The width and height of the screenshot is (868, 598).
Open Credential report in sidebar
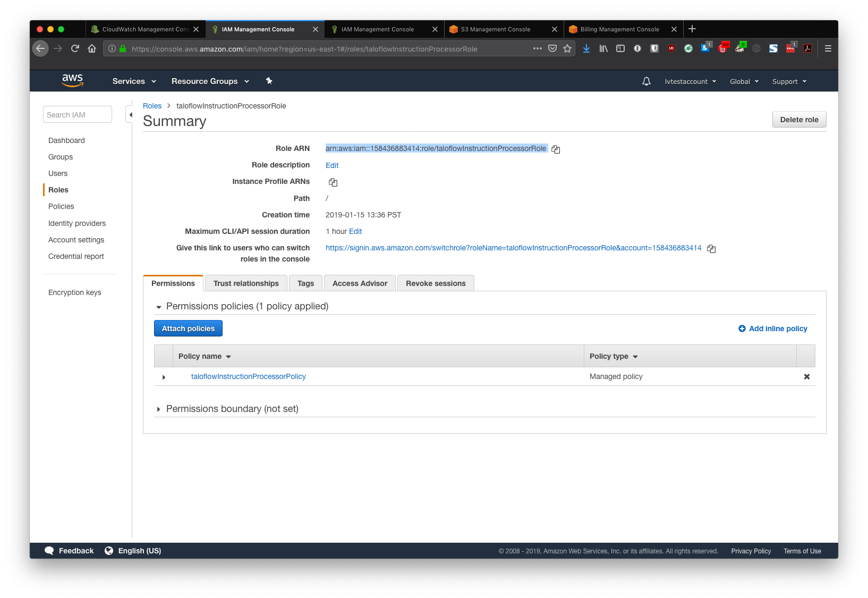tap(76, 256)
